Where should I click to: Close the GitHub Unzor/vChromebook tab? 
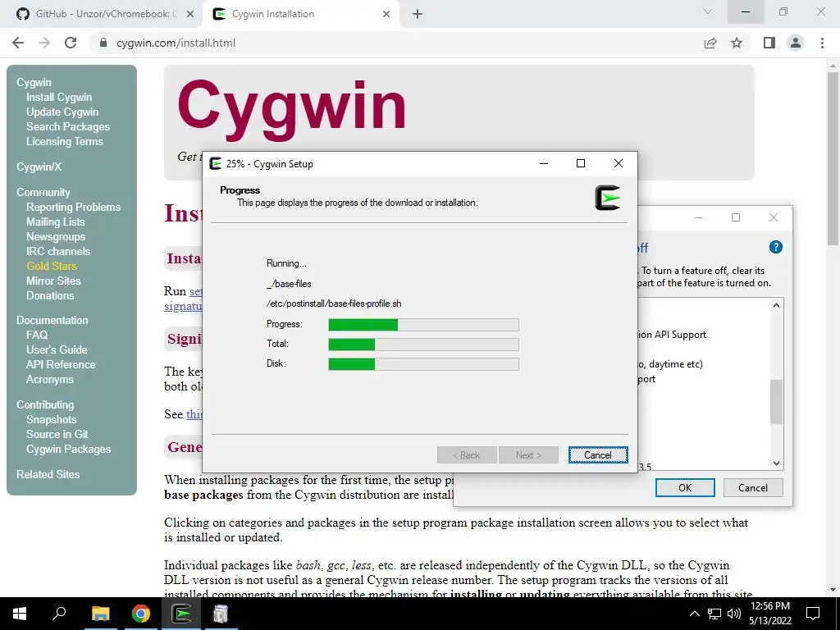tap(190, 14)
